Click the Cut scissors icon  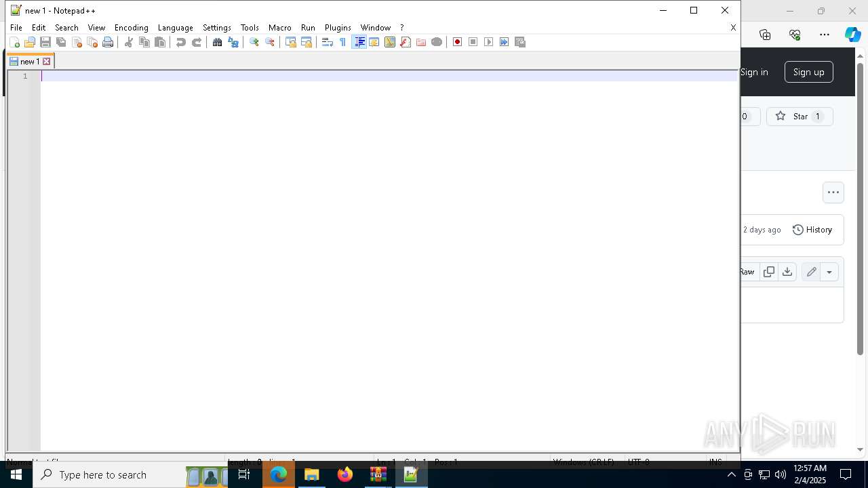click(x=129, y=42)
